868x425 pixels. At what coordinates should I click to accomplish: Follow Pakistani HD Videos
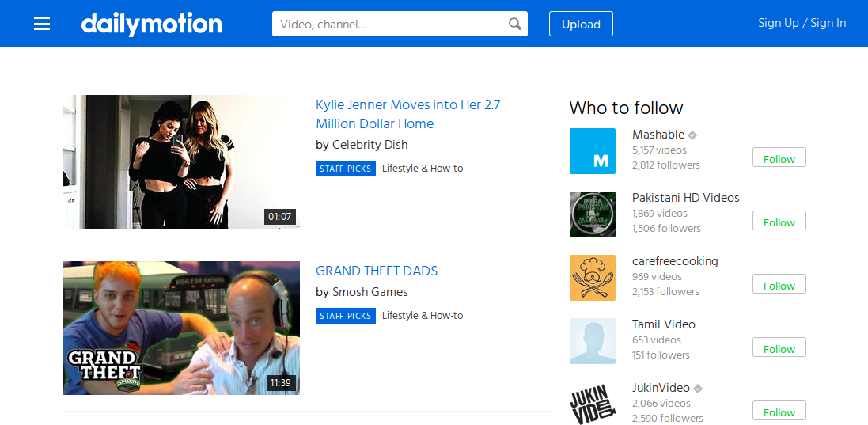[779, 221]
